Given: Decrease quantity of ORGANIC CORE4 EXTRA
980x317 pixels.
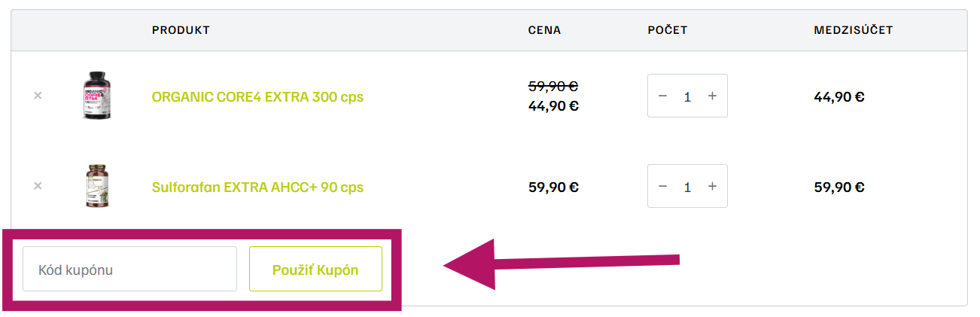Looking at the screenshot, I should 662,96.
